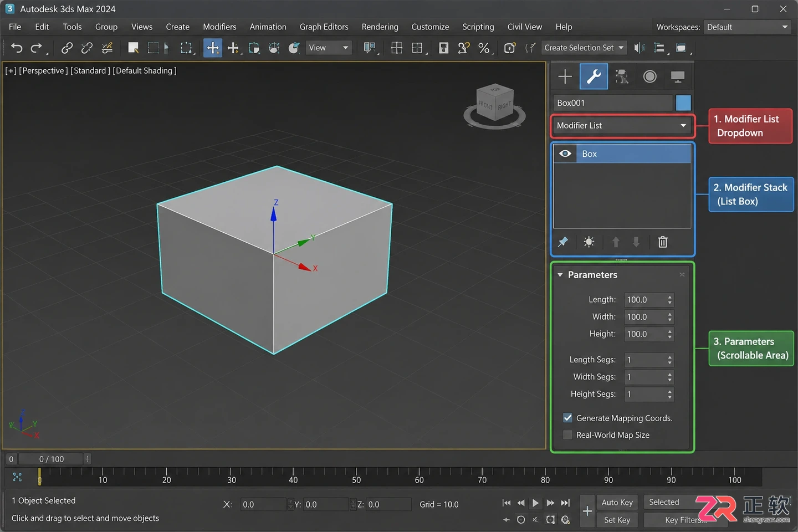
Task: Choose the Rectangular Selection Region tool
Action: coord(154,48)
